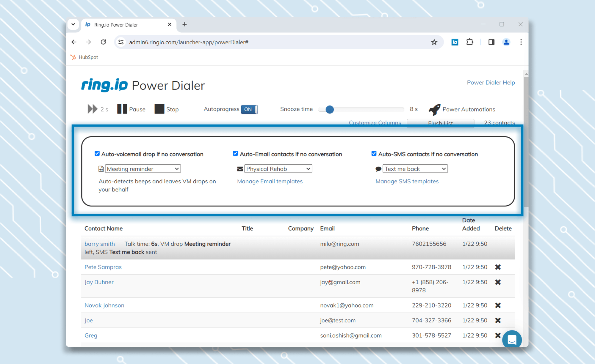Click the Customize Columns link
Image resolution: width=595 pixels, height=364 pixels.
pyautogui.click(x=375, y=122)
